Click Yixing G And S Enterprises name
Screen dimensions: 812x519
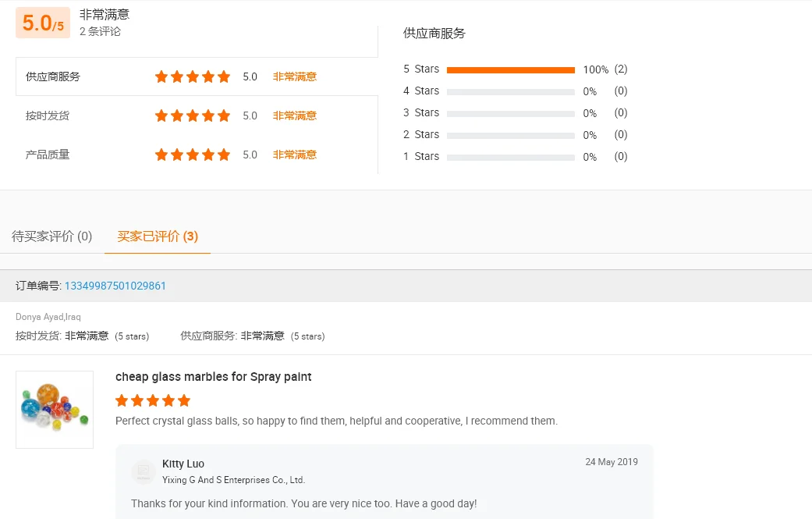coord(233,480)
